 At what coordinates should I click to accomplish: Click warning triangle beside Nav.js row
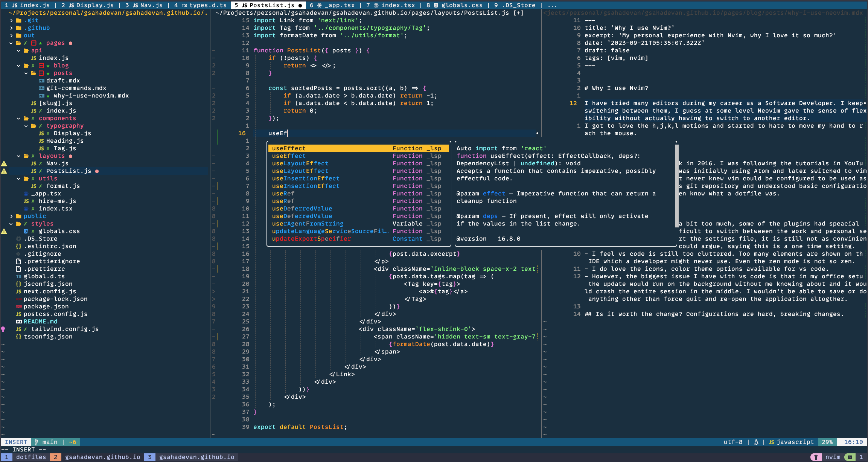[x=4, y=163]
